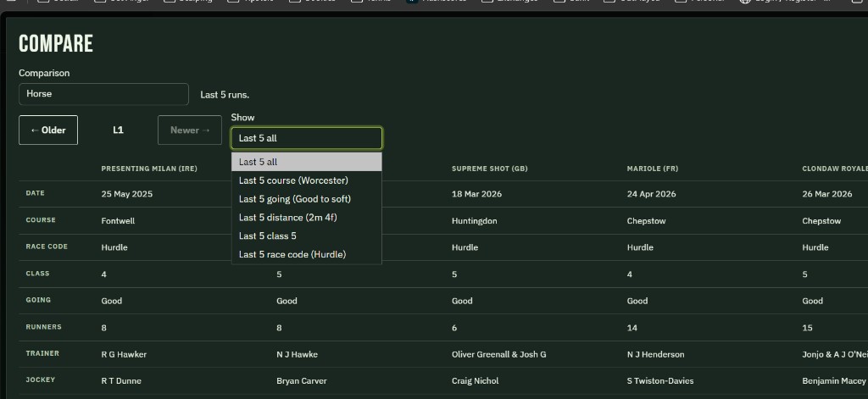The width and height of the screenshot is (868, 399).
Task: Click runners value 14 in Mariole column
Action: 632,328
